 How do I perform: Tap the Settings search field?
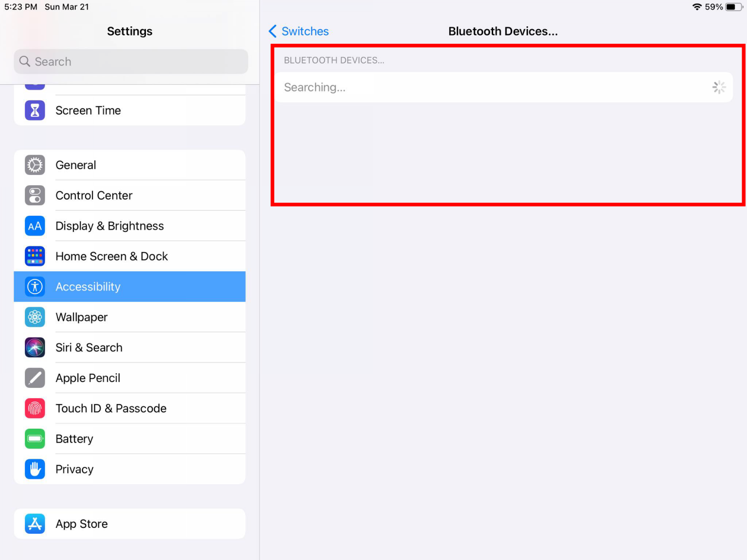(x=130, y=62)
